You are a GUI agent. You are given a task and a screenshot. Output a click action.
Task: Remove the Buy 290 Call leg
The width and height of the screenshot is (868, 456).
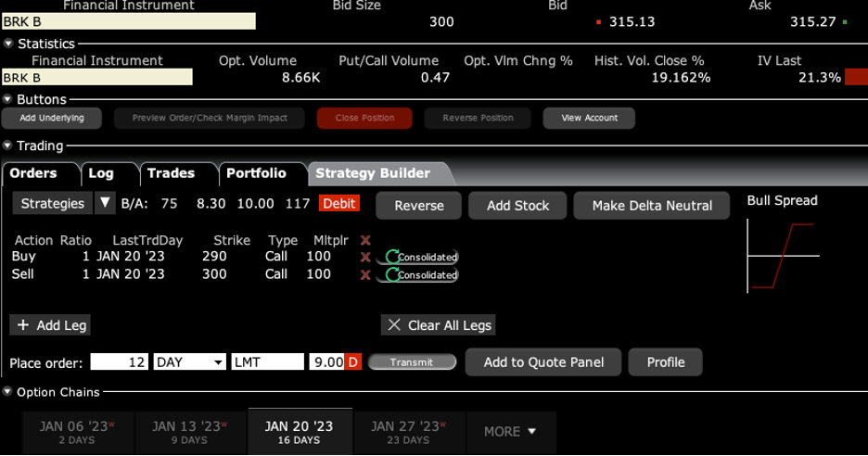tap(365, 257)
